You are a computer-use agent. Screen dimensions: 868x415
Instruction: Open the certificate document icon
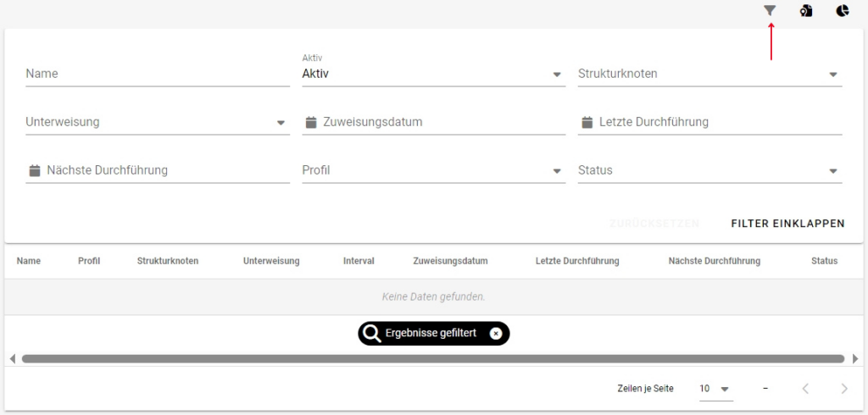(806, 11)
